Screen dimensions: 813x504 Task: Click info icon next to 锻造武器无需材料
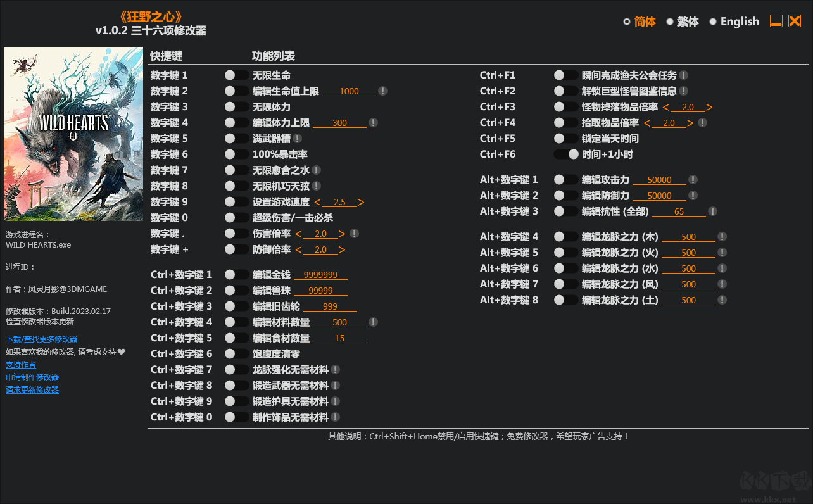tap(335, 386)
